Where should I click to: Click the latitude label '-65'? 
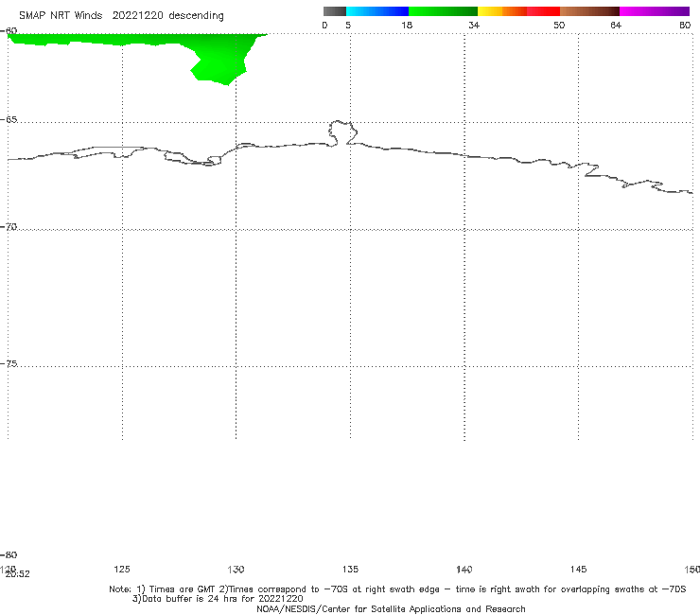click(9, 120)
